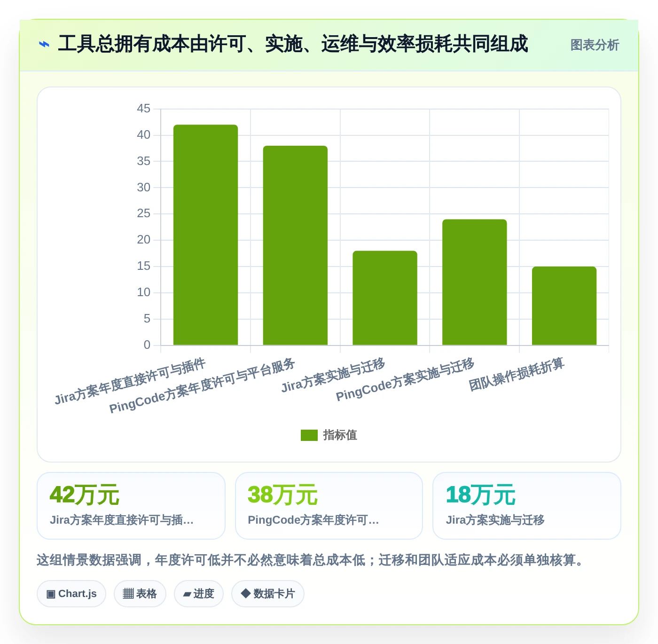Click the y-axis value 40
This screenshot has height=644, width=658.
coord(144,135)
